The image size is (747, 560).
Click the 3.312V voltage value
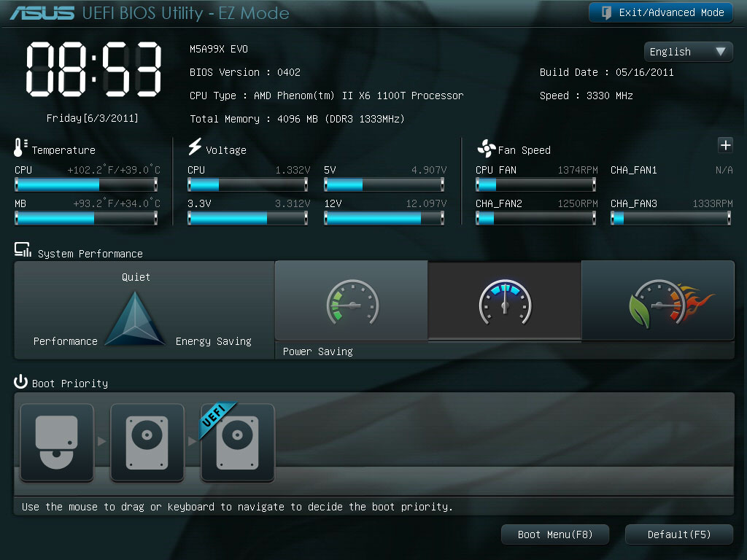(293, 204)
